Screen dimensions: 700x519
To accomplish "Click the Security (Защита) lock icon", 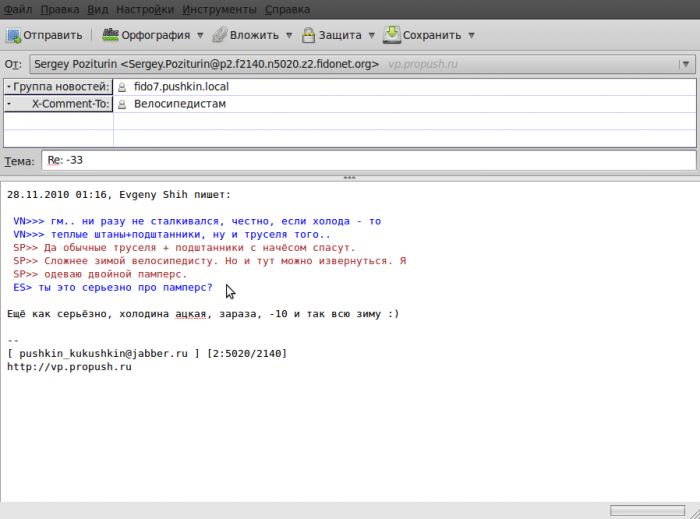I will click(x=308, y=35).
